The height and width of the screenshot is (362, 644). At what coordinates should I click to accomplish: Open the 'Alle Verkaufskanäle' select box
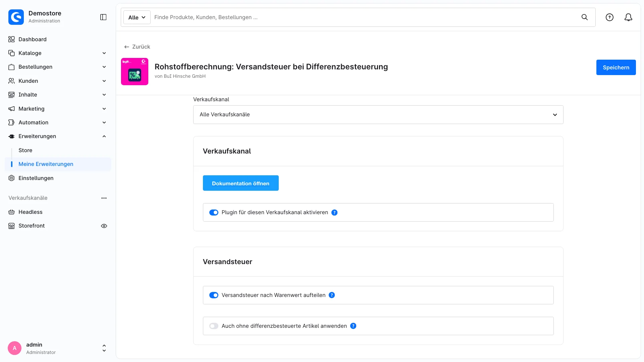[378, 115]
